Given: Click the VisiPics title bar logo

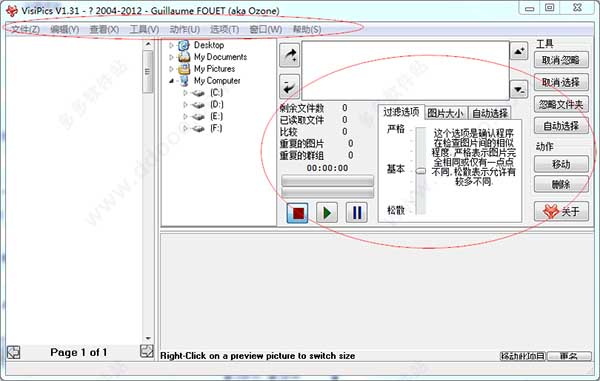Looking at the screenshot, I should [x=11, y=11].
